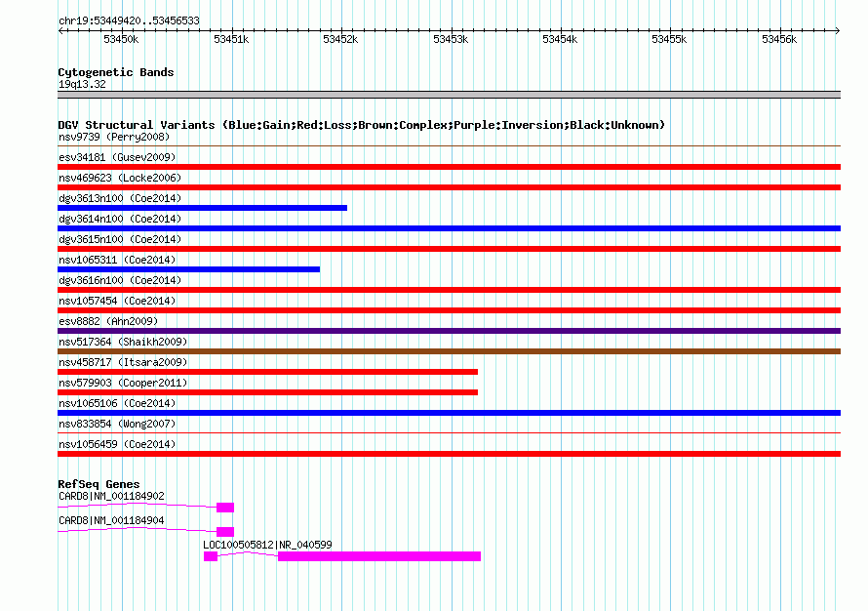Click the nsv1056459 (Coe2014) label
This screenshot has height=611, width=868.
[117, 444]
